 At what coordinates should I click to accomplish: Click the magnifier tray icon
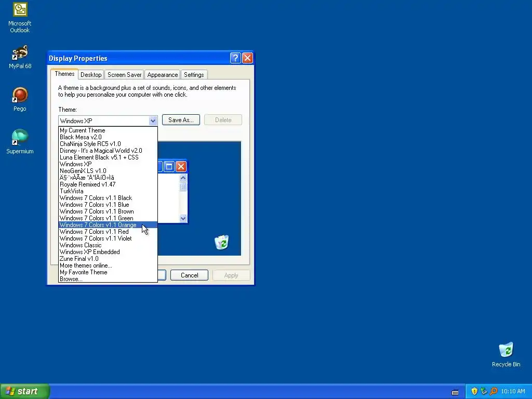494,391
